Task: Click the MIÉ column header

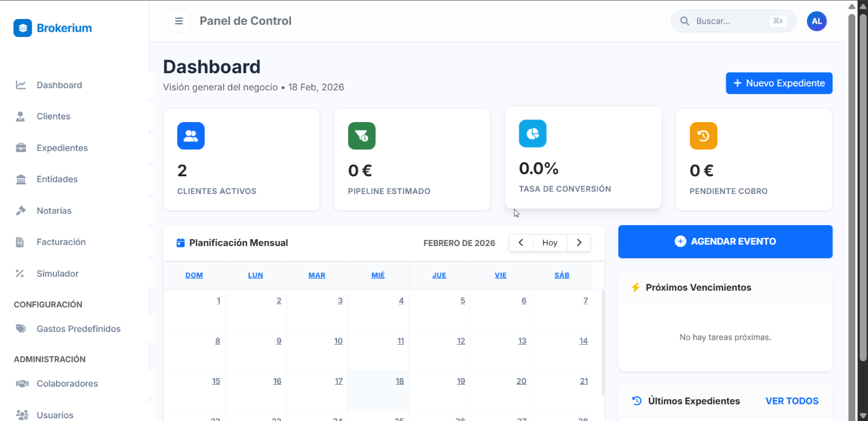Action: click(x=378, y=275)
